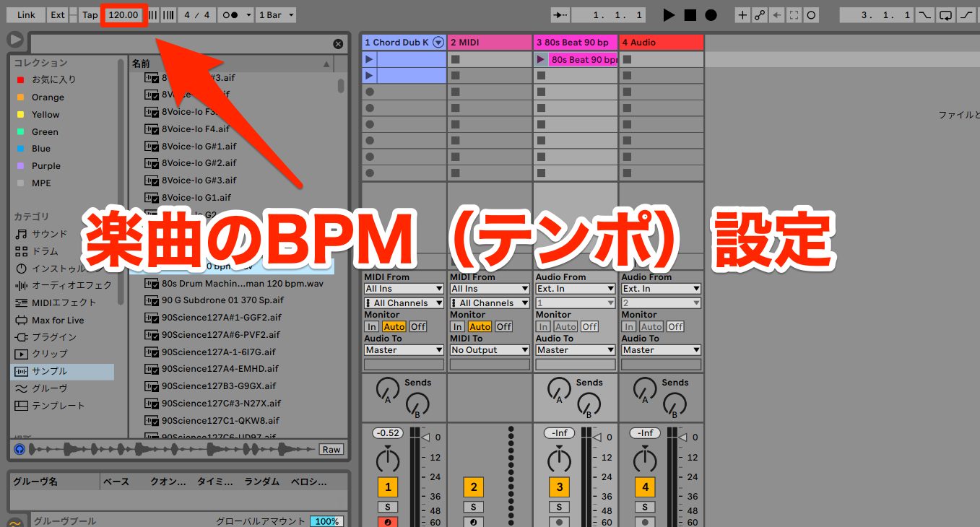
Task: Open track 4 Audio To Master dropdown
Action: pos(662,350)
